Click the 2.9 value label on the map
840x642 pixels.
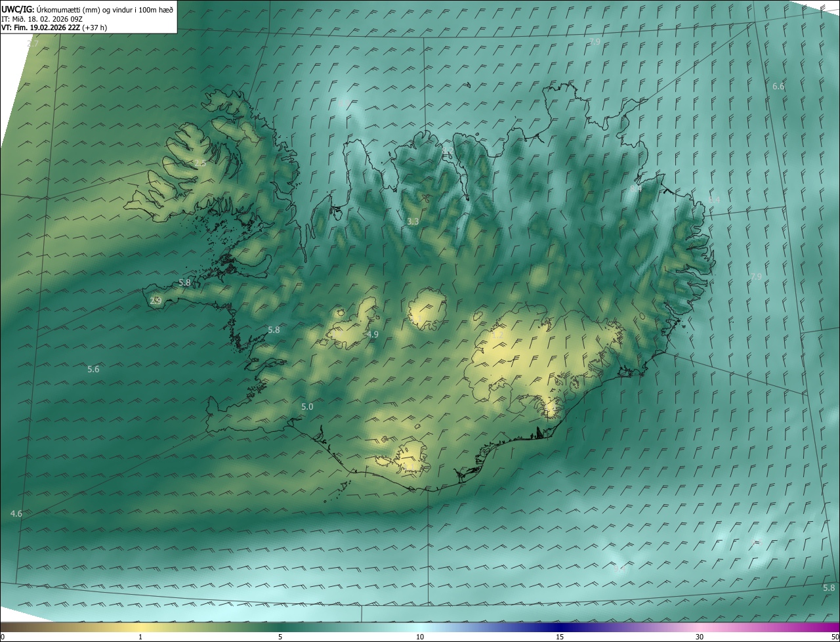tap(156, 301)
